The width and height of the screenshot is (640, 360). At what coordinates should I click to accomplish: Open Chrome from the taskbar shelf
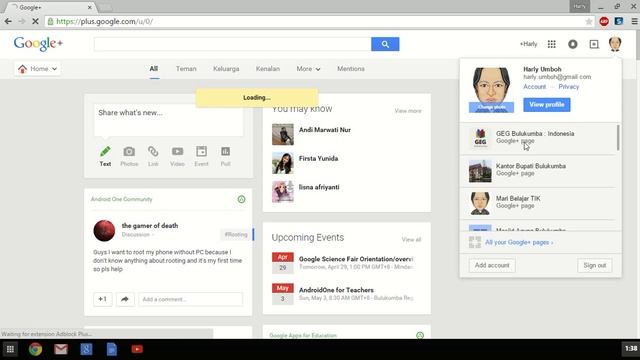point(36,349)
